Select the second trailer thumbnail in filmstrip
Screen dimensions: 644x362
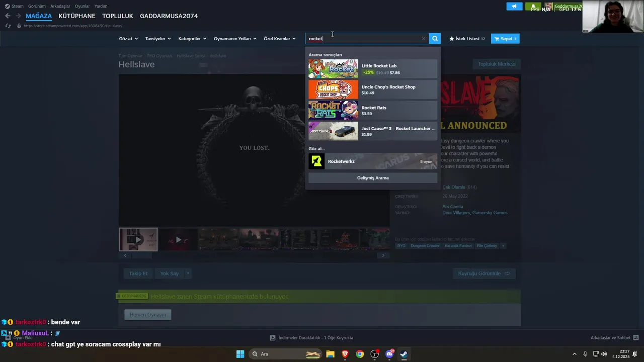click(179, 239)
